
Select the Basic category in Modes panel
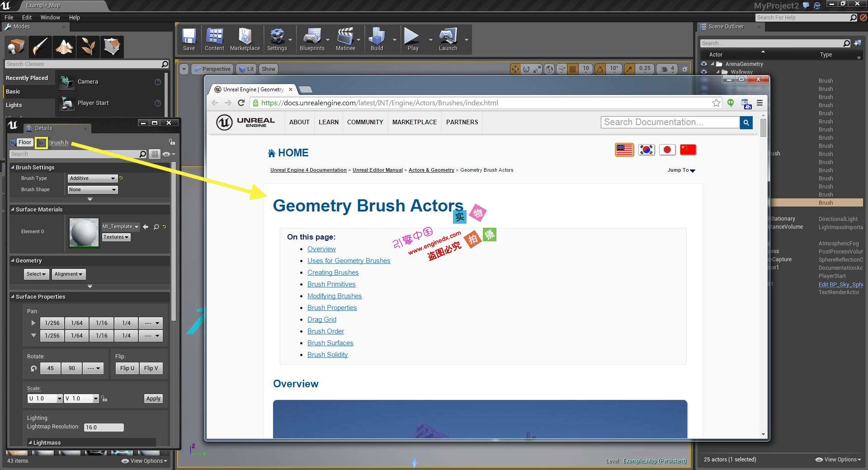[x=29, y=91]
